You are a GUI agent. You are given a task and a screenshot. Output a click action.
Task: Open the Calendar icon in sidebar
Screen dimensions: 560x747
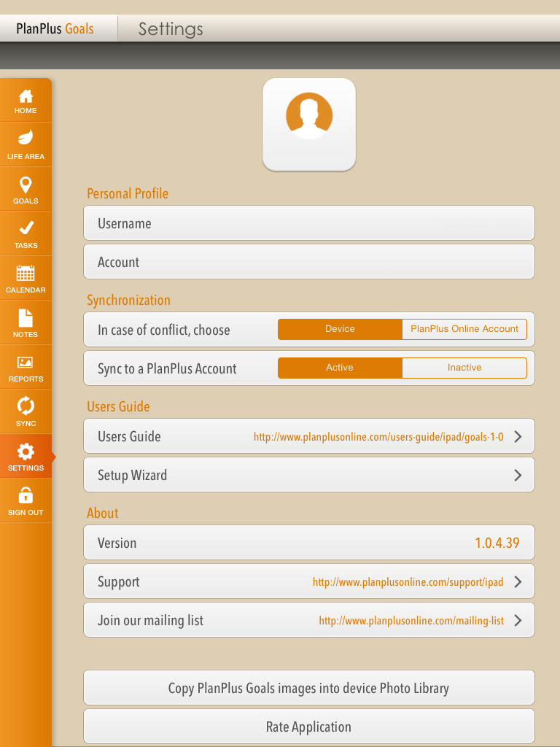(x=26, y=273)
